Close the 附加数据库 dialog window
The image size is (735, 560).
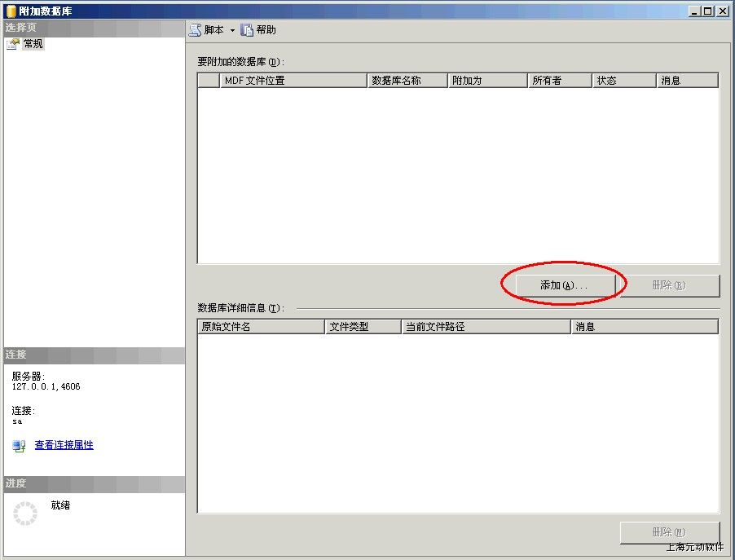[722, 11]
